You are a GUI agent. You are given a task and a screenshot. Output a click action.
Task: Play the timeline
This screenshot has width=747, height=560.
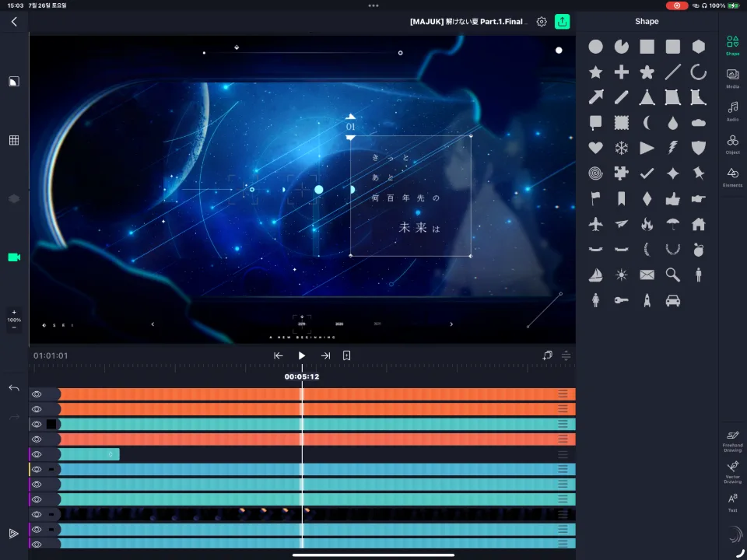(x=302, y=355)
